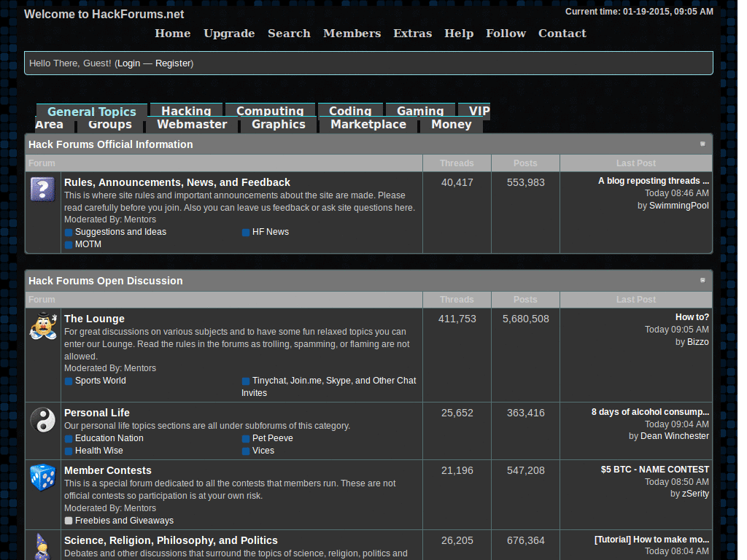
Task: Open Search in the top navigation
Action: coord(289,34)
